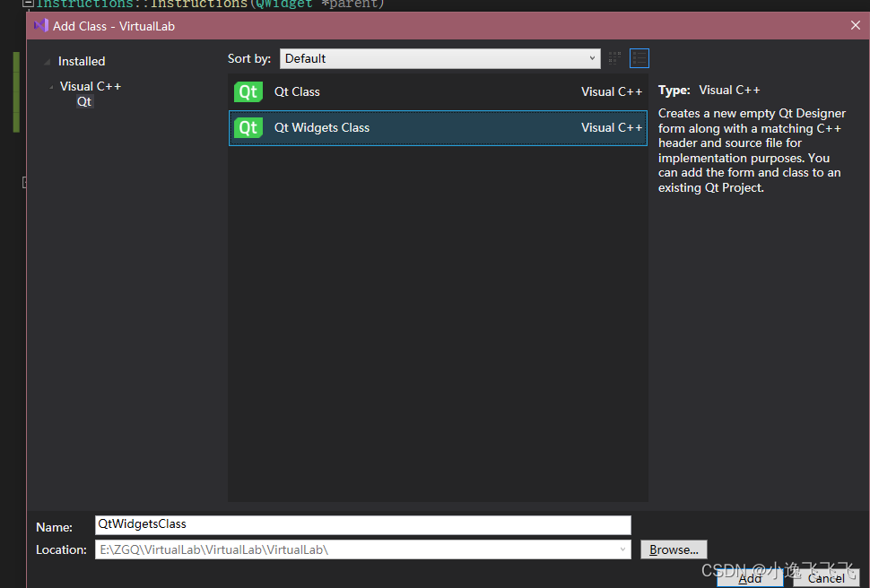Image resolution: width=870 pixels, height=588 pixels.
Task: Select the Qt tree item
Action: click(83, 101)
